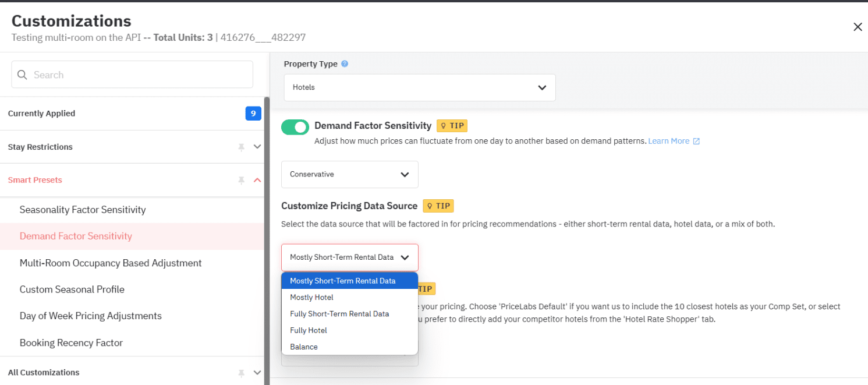Image resolution: width=868 pixels, height=385 pixels.
Task: Close the Customizations dialog
Action: point(858,27)
